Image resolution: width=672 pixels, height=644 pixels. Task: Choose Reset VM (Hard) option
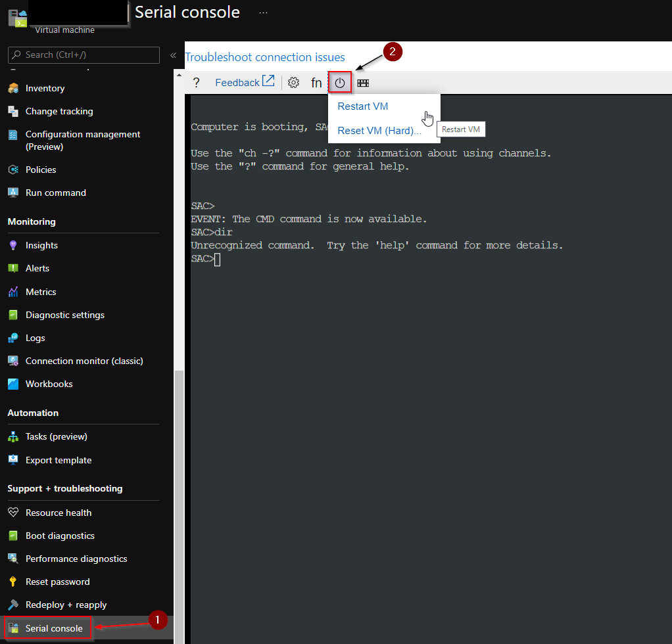click(379, 131)
